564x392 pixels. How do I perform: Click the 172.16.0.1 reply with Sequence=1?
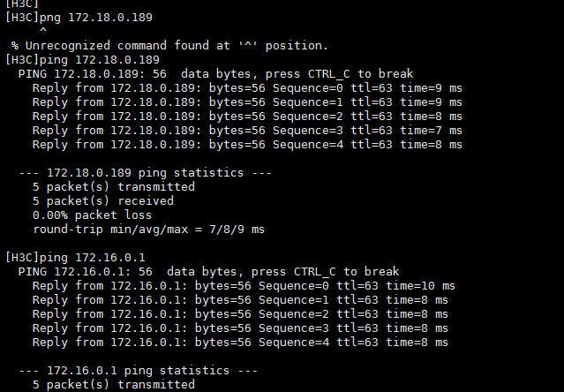click(x=240, y=299)
